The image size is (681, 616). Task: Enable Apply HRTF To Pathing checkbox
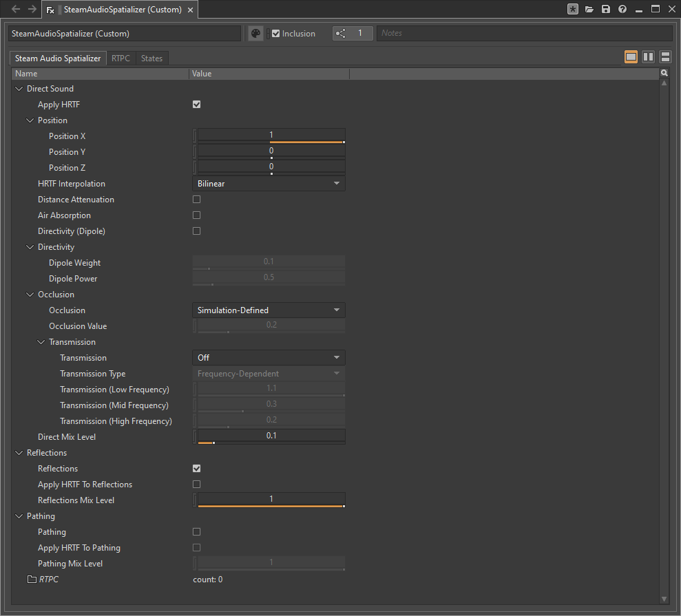click(x=197, y=547)
